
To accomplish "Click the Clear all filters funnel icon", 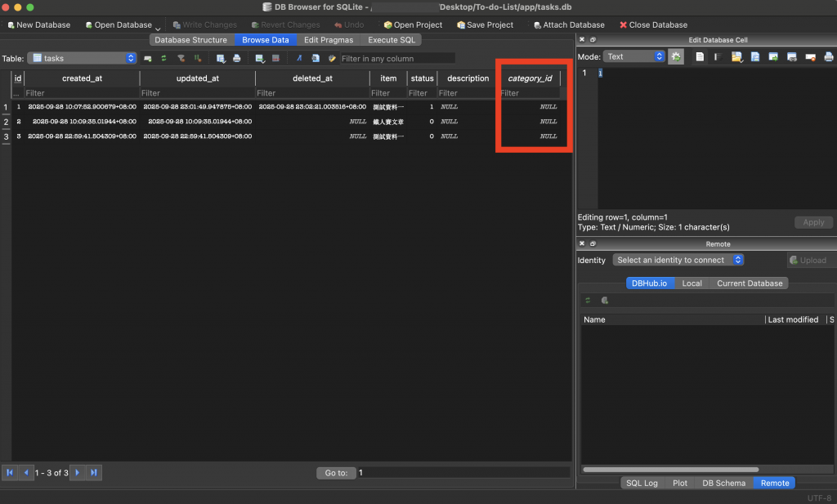I will pos(181,58).
